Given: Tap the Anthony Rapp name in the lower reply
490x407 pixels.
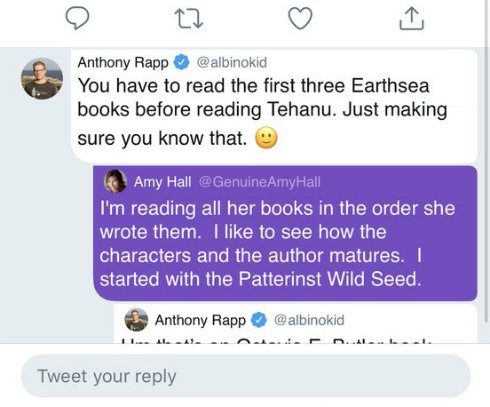Looking at the screenshot, I should tap(200, 320).
